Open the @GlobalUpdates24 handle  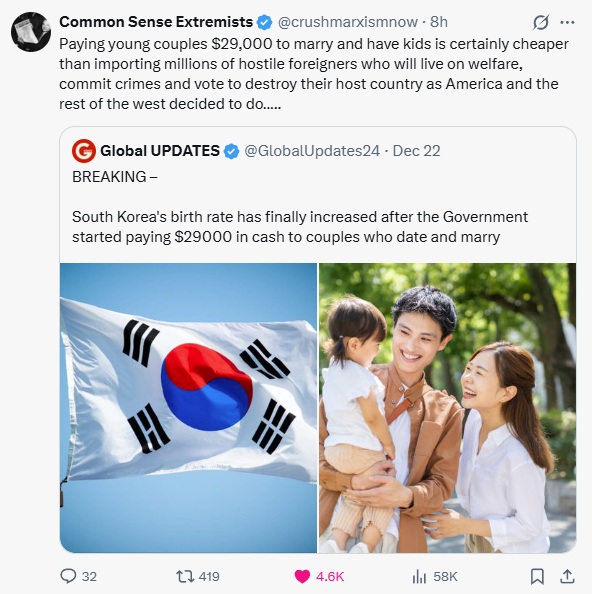pyautogui.click(x=312, y=151)
